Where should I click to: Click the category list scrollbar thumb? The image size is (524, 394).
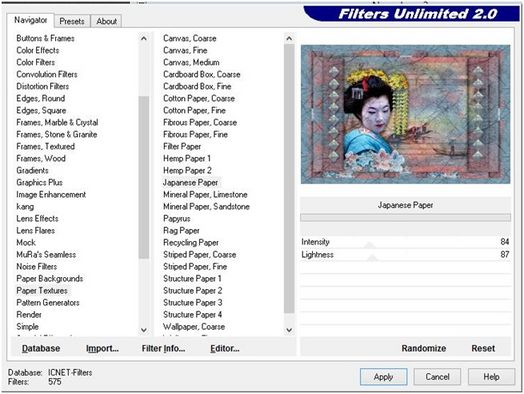[x=144, y=177]
